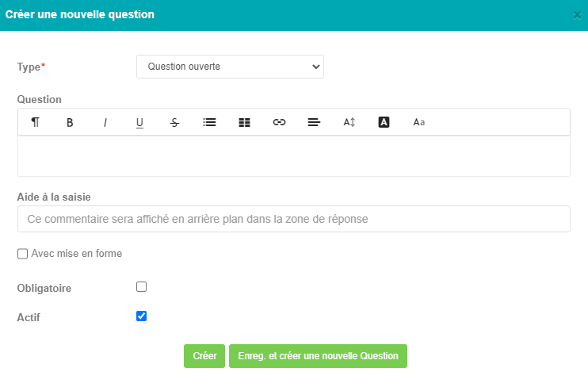Open the Type dropdown list
Image resolution: width=588 pixels, height=387 pixels.
pyautogui.click(x=231, y=67)
